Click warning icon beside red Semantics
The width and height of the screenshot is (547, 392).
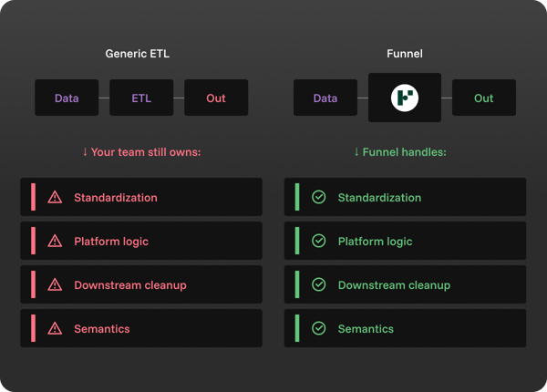click(x=55, y=328)
